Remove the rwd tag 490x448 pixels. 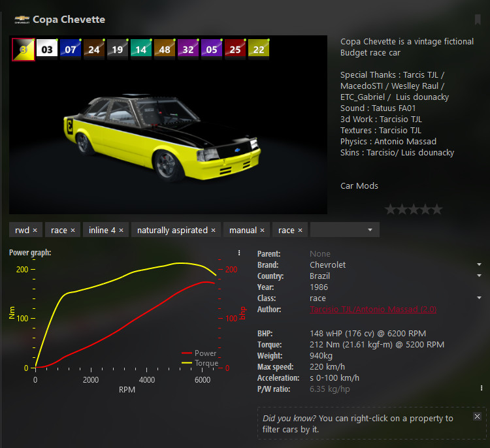click(x=35, y=231)
